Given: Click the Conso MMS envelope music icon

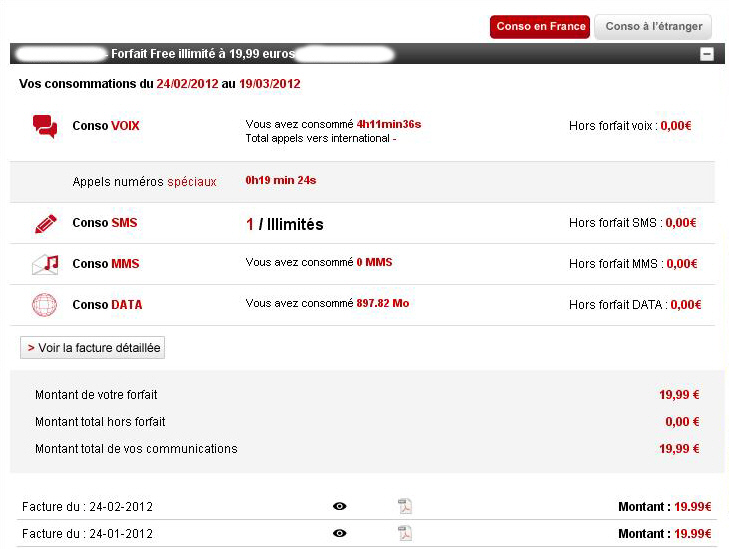Looking at the screenshot, I should point(45,265).
